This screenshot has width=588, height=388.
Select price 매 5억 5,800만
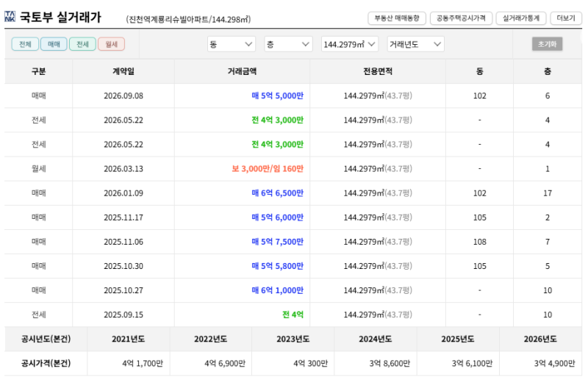[278, 266]
